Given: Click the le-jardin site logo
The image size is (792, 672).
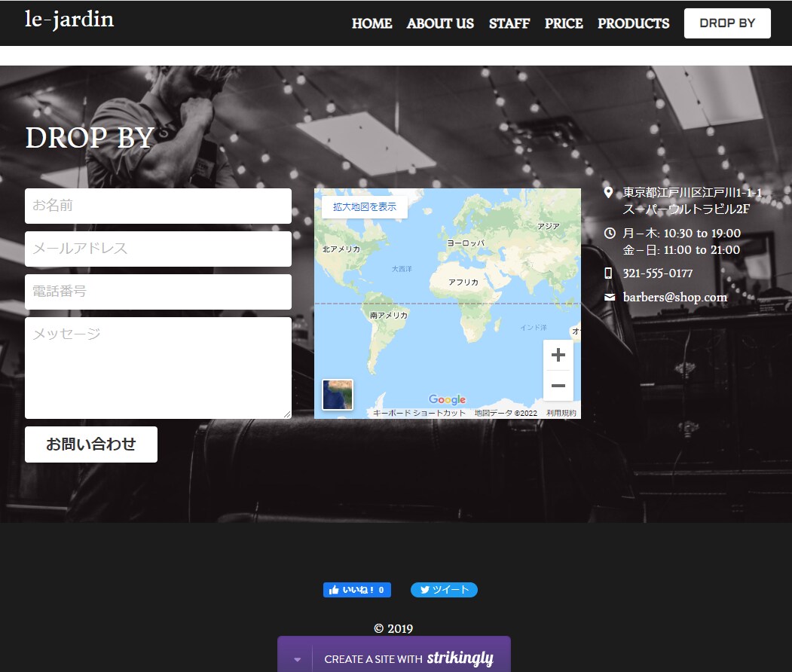Looking at the screenshot, I should coord(69,20).
